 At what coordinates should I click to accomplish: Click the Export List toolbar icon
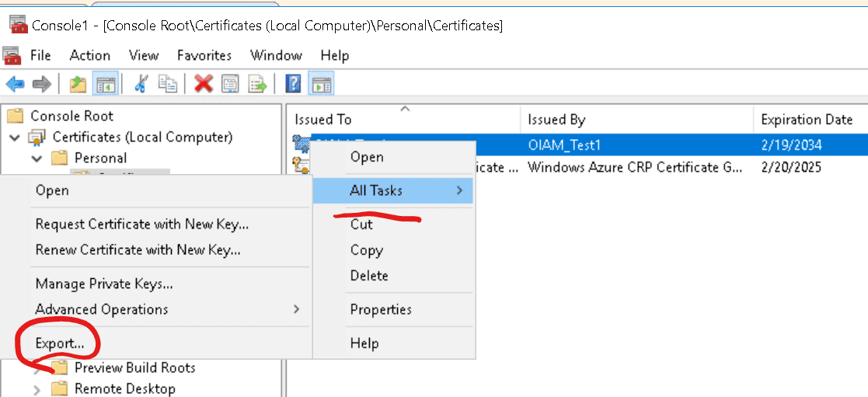point(257,84)
